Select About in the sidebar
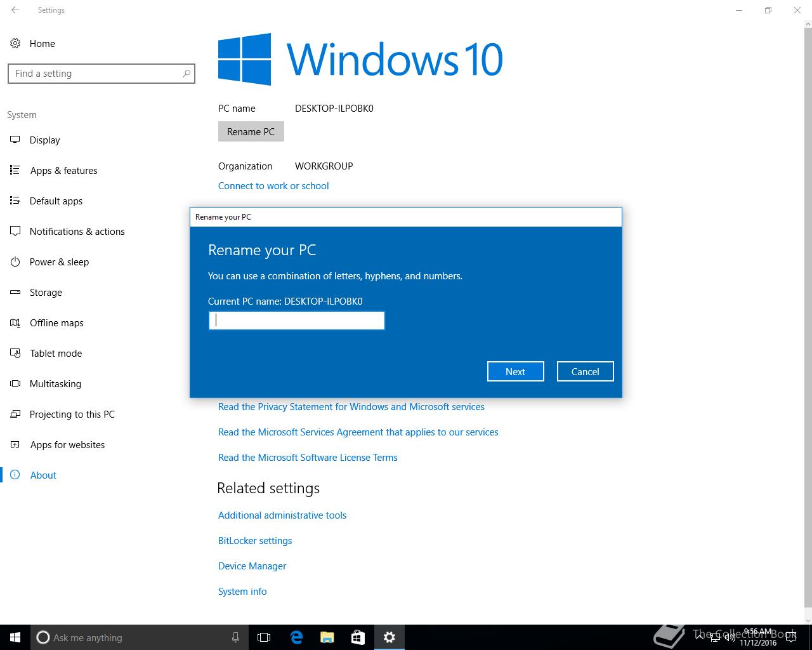This screenshot has height=650, width=812. click(x=43, y=475)
